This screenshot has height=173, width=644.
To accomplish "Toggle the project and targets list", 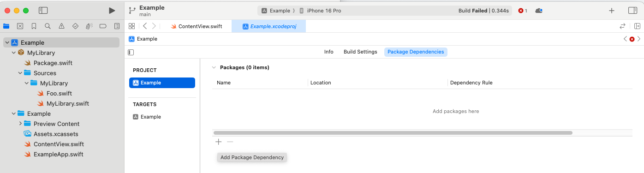I will coord(131,52).
